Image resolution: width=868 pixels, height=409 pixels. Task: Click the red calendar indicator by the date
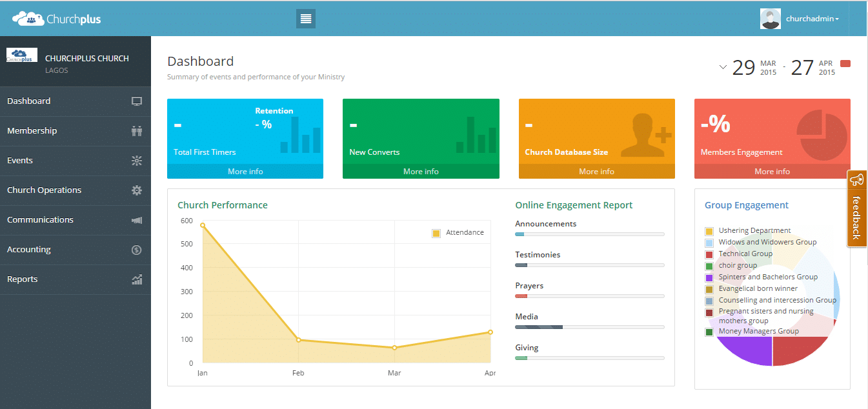845,63
